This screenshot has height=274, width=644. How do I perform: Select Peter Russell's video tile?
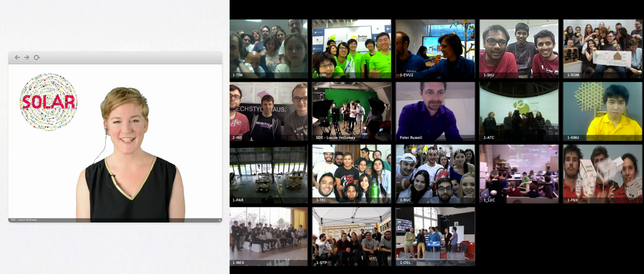(x=435, y=111)
